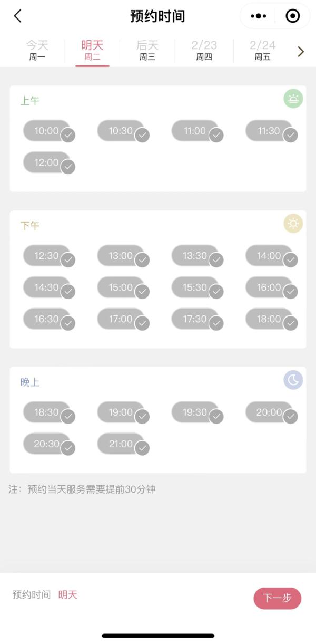Click the checkmark badge on 10:00
The image size is (316, 644).
68,136
